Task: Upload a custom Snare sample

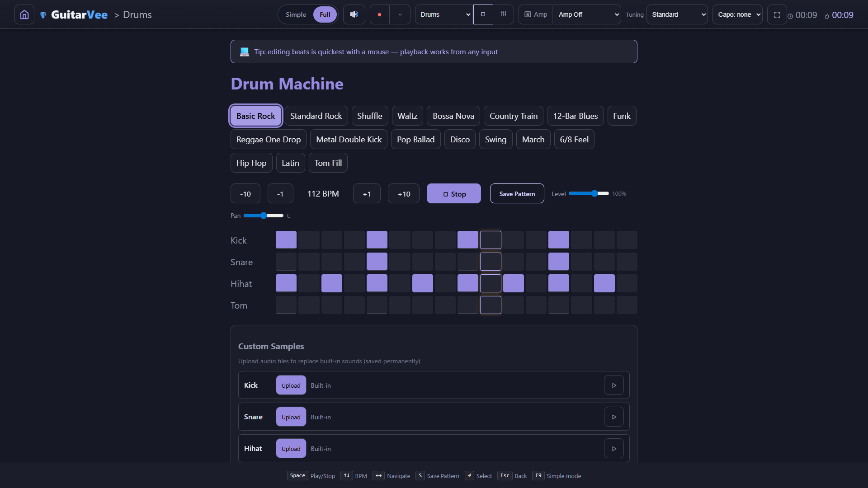Action: 291,417
